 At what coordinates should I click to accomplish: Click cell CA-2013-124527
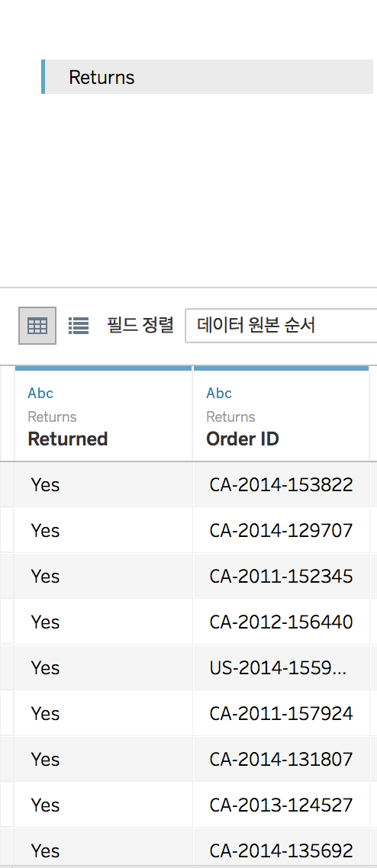click(281, 805)
